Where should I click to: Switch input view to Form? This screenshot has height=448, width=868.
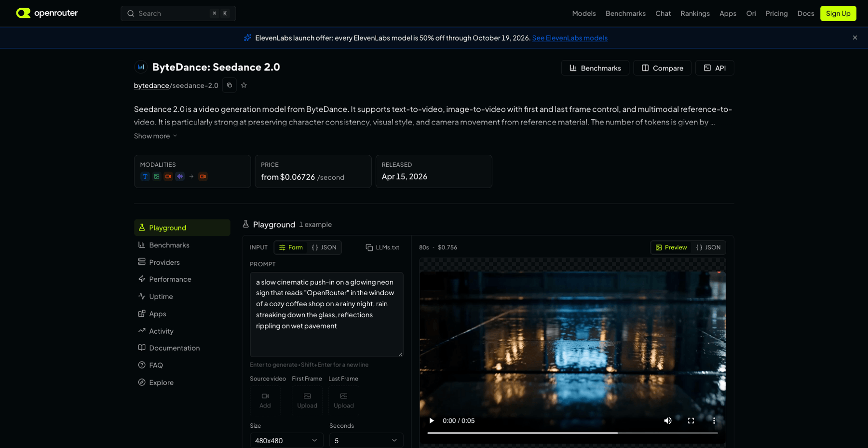(x=291, y=247)
